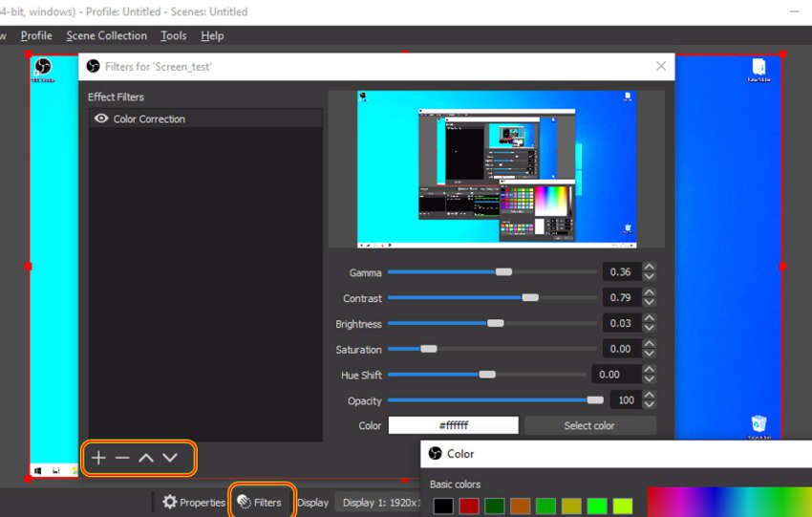The image size is (812, 517).
Task: Click the Saturation value field
Action: (622, 349)
